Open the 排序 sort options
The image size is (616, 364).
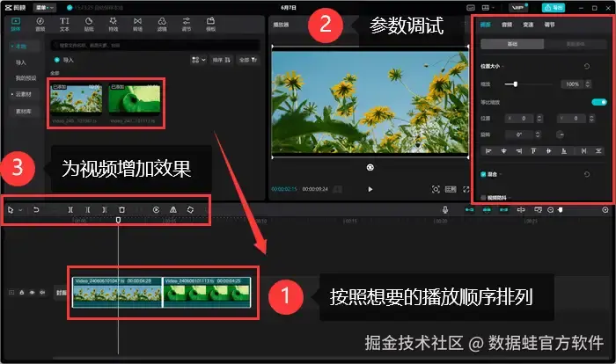[x=221, y=60]
